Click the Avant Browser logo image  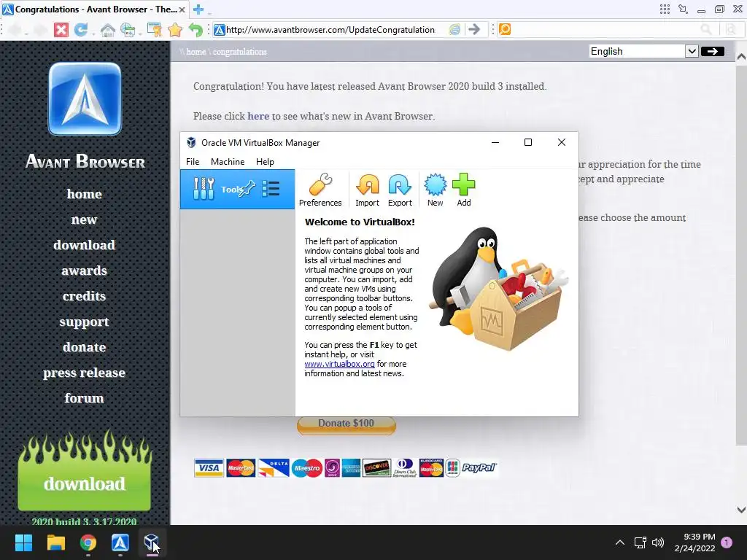point(85,98)
